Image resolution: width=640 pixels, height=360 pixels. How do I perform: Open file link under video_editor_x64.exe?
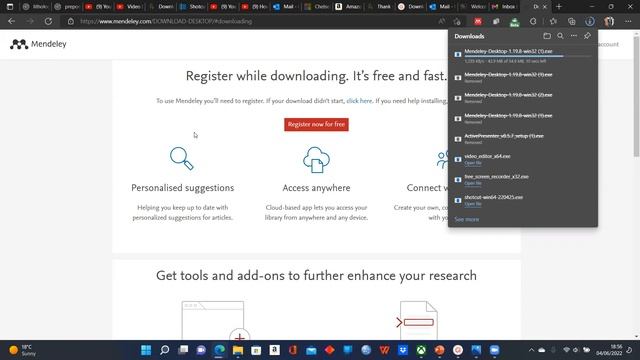coord(473,163)
